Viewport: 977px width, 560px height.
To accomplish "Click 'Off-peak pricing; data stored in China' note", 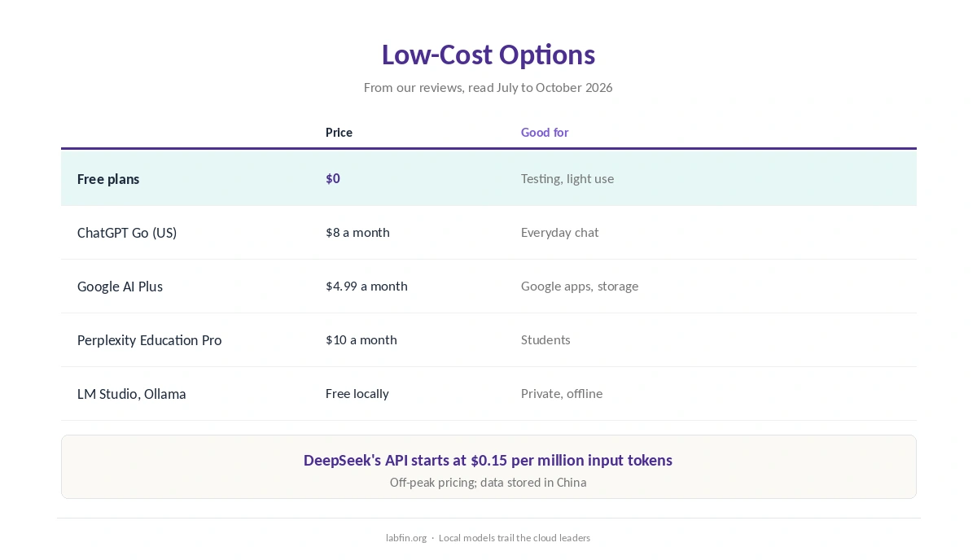I will click(x=488, y=483).
